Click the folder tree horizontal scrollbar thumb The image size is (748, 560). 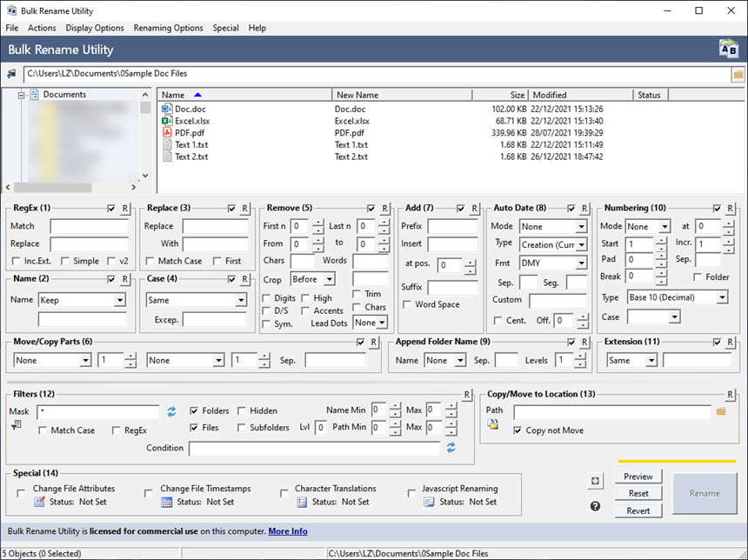(x=52, y=188)
